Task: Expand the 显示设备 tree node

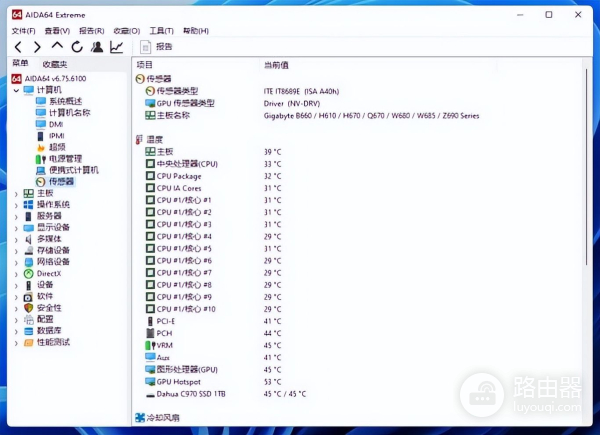Action: pos(16,228)
